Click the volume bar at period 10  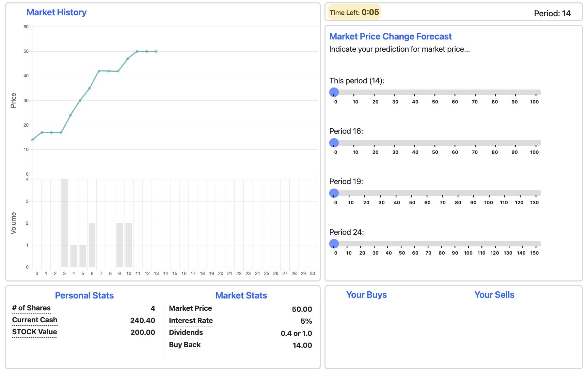coord(129,245)
